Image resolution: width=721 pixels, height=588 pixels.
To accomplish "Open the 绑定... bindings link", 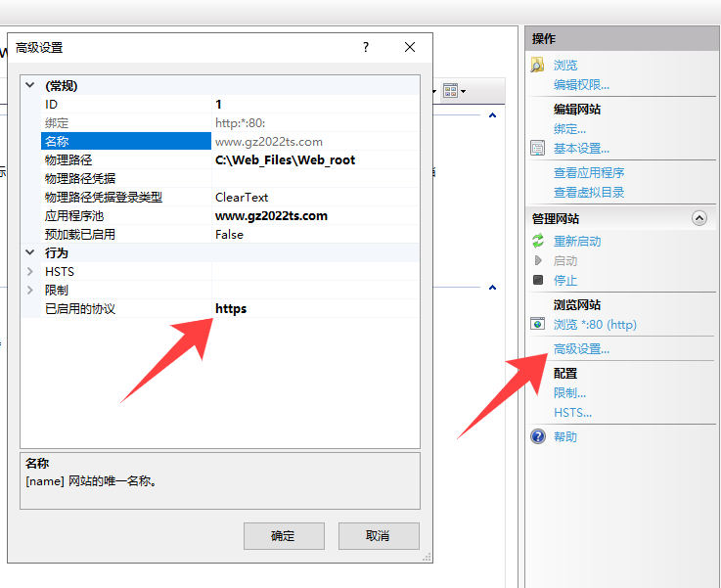I will point(569,129).
